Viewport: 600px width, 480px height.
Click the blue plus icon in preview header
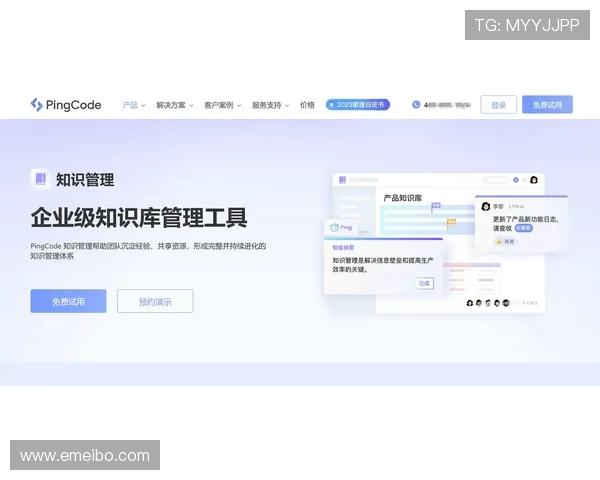pos(516,180)
